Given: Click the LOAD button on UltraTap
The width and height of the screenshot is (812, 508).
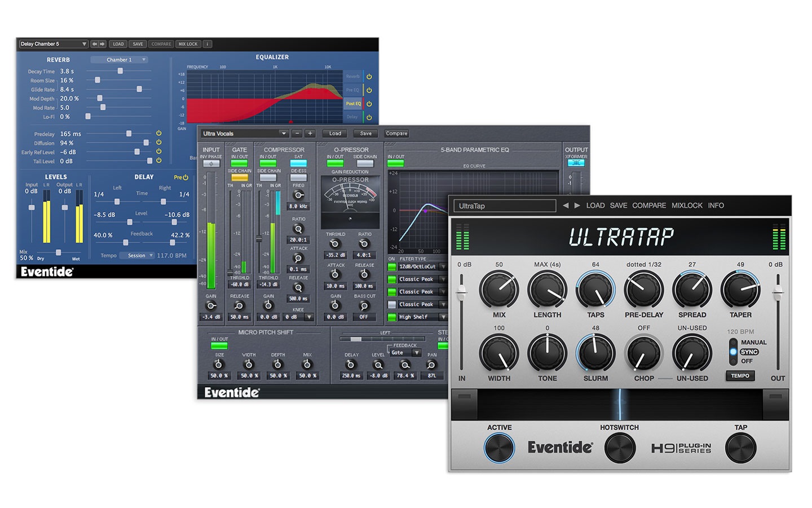Looking at the screenshot, I should [x=595, y=205].
